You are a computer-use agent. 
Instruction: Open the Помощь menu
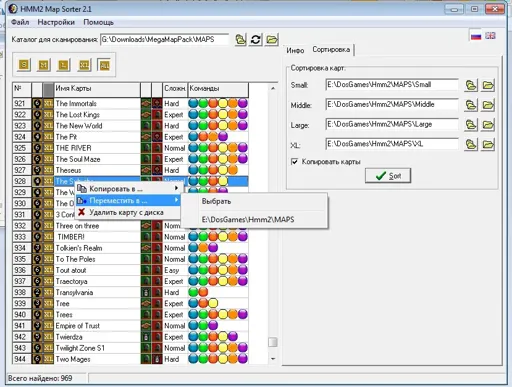coord(98,22)
